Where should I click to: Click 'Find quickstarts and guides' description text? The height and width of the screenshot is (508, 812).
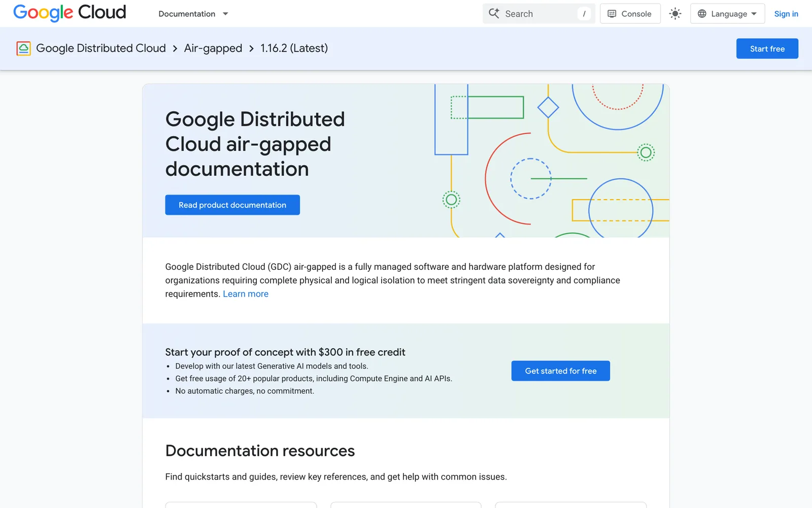coord(336,477)
